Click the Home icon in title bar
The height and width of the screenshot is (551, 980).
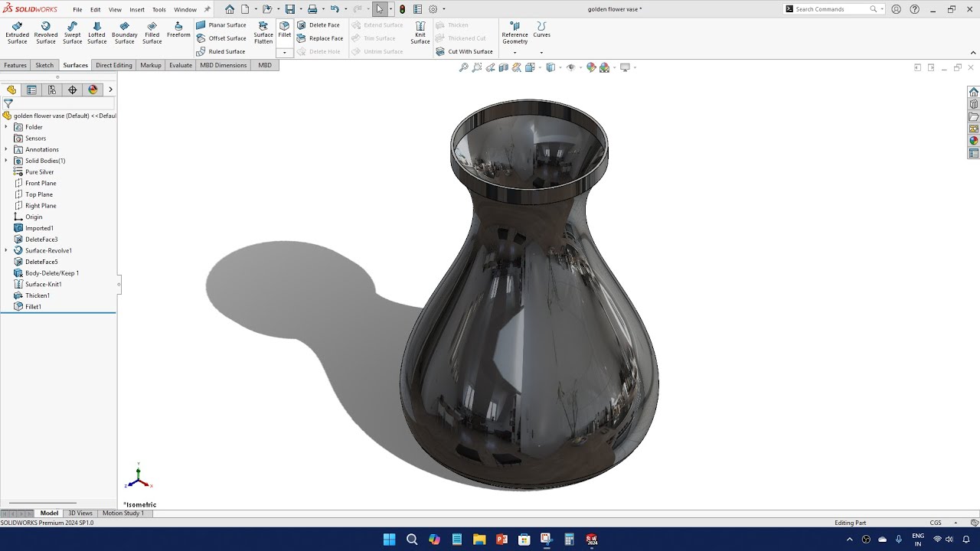230,9
